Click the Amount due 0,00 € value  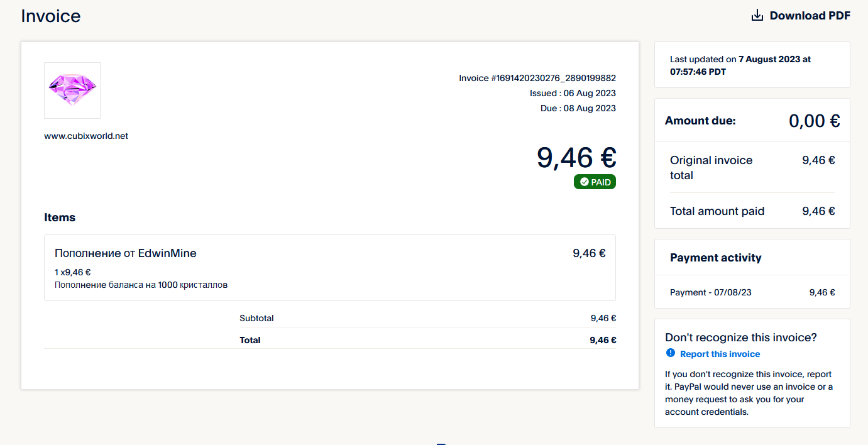tap(814, 121)
